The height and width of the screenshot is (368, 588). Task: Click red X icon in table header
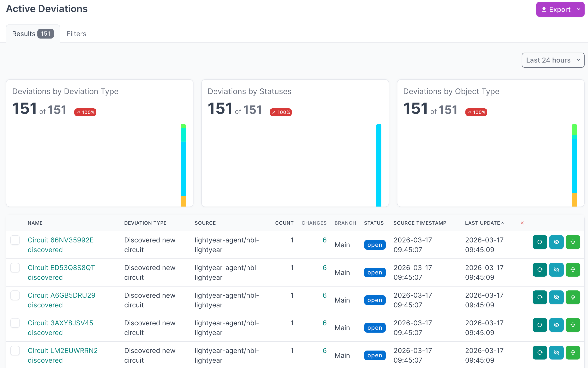point(522,223)
